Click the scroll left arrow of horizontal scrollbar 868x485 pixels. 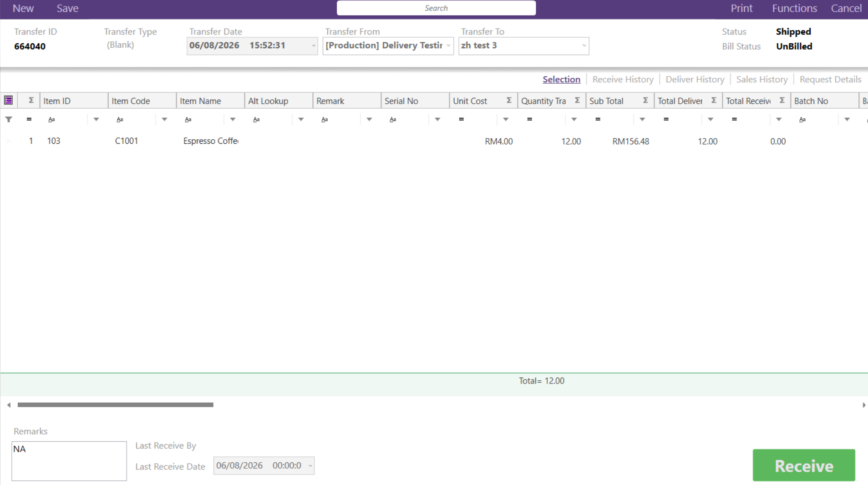coord(9,405)
